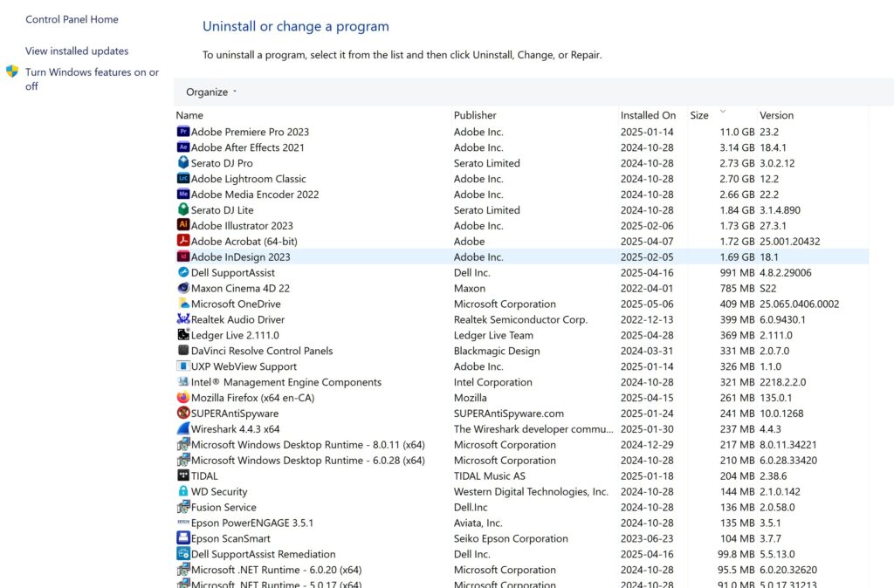This screenshot has height=588, width=894.
Task: Click the Realtek Audio Driver icon
Action: (x=183, y=319)
